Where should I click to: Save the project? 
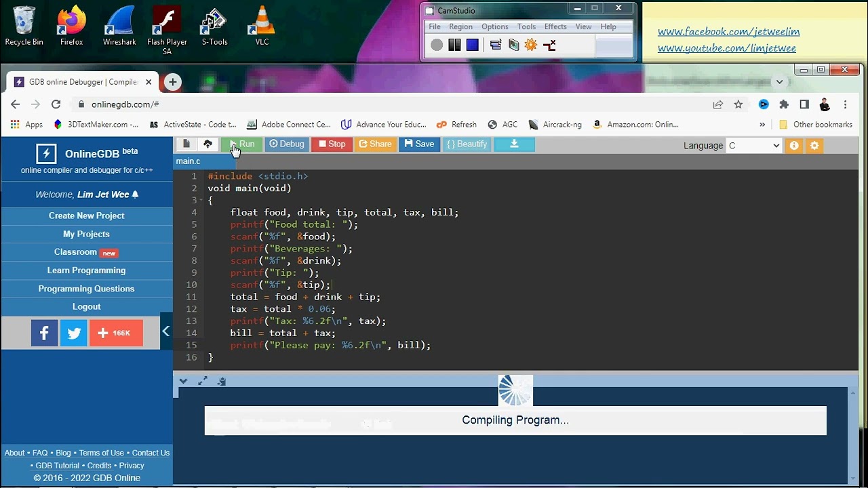tap(419, 144)
